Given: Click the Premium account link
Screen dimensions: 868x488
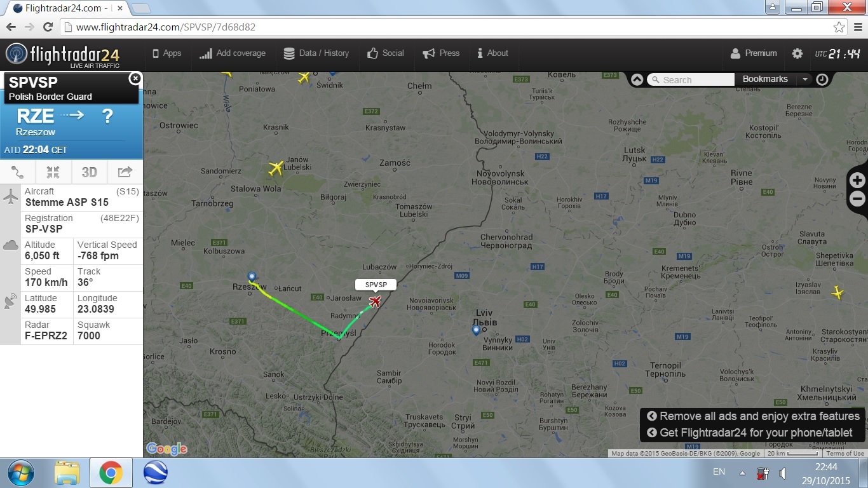Looking at the screenshot, I should [754, 53].
